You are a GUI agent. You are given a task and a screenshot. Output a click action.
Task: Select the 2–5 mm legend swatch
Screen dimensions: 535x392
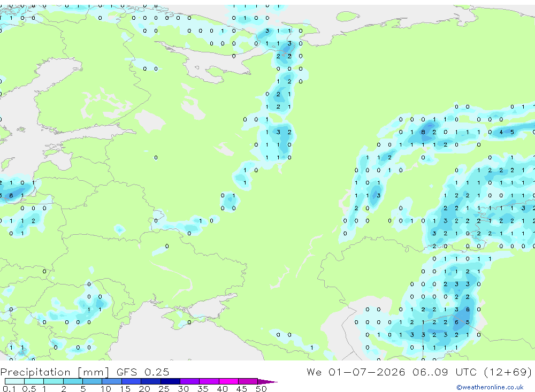click(73, 381)
